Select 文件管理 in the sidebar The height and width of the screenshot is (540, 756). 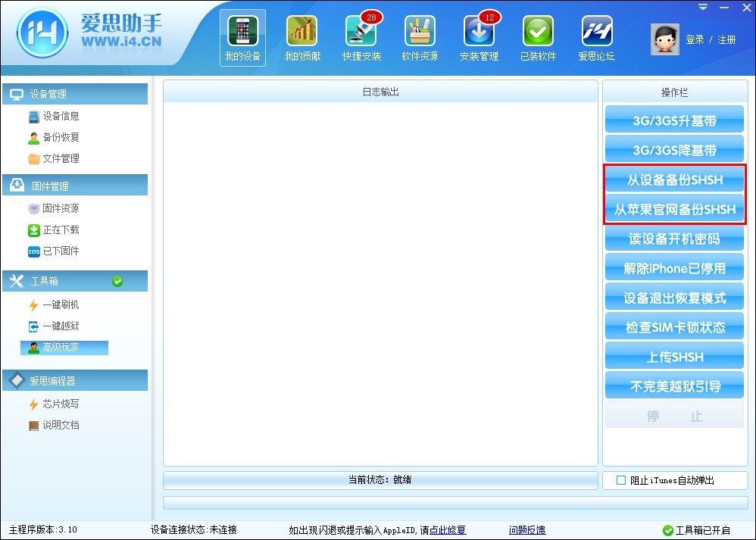(x=54, y=158)
